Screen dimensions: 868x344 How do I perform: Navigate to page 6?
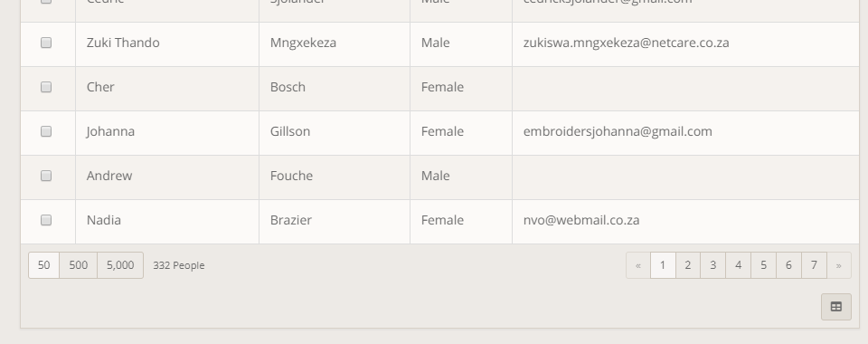click(x=788, y=265)
